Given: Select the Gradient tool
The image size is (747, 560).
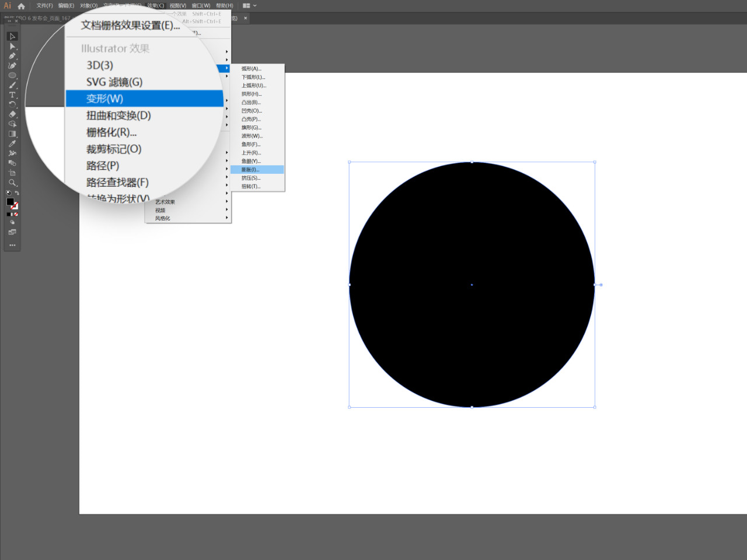Looking at the screenshot, I should coord(12,134).
